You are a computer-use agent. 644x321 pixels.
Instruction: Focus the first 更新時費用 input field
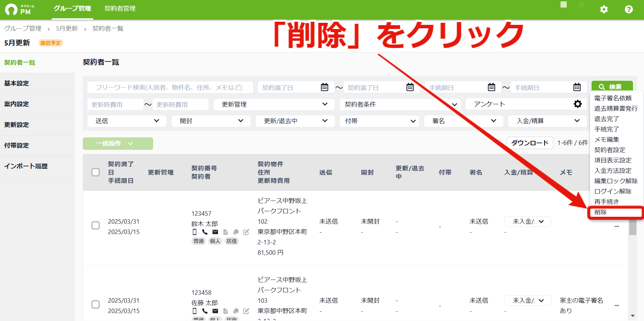115,104
